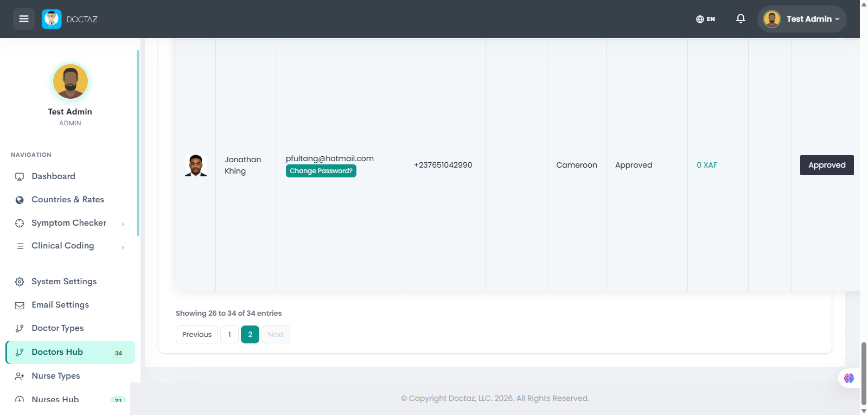Click the 0 XAF balance link
This screenshot has height=415, width=868.
tap(707, 165)
